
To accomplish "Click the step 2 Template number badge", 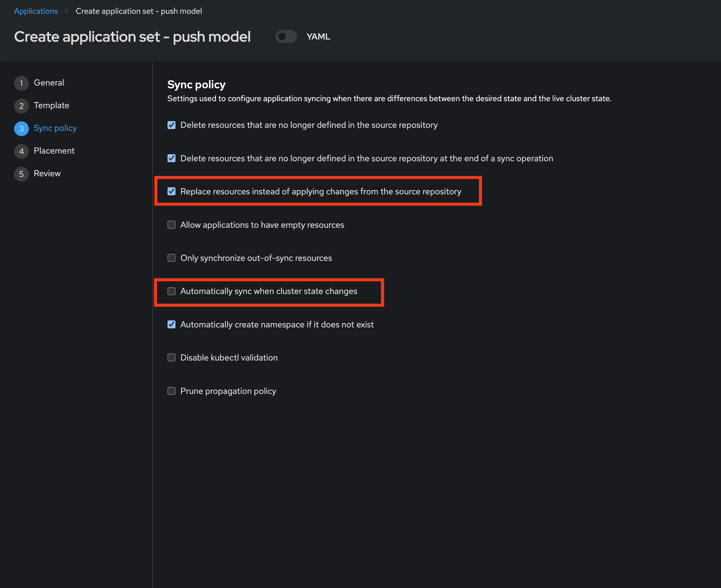I will (21, 106).
